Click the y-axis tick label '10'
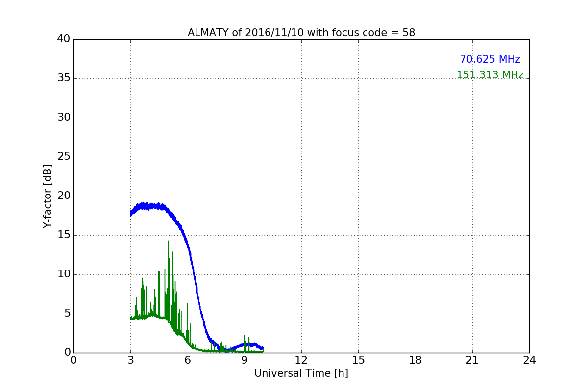This screenshot has width=588, height=392. coord(64,274)
